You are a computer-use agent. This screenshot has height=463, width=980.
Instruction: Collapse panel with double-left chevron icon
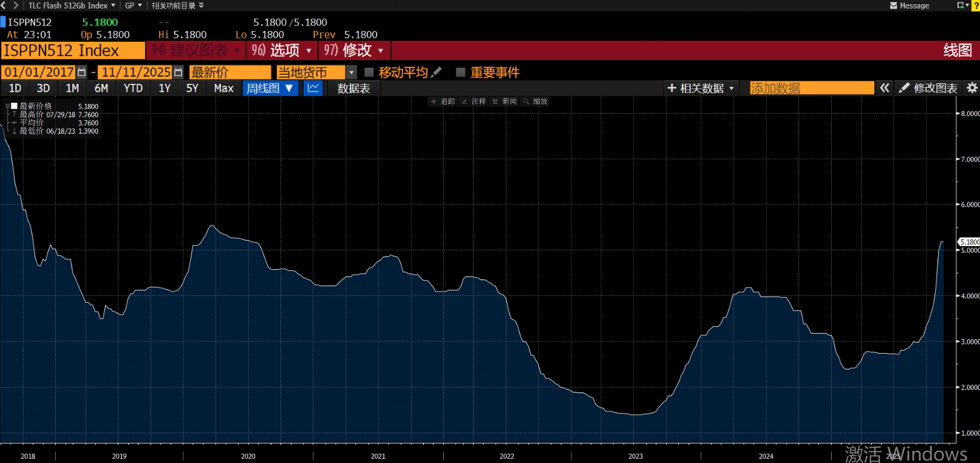pos(885,88)
